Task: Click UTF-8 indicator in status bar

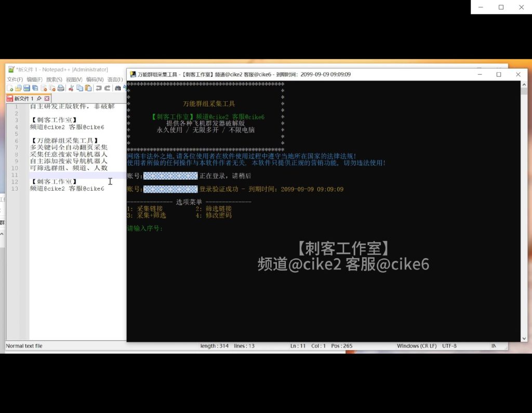Action: coord(450,345)
